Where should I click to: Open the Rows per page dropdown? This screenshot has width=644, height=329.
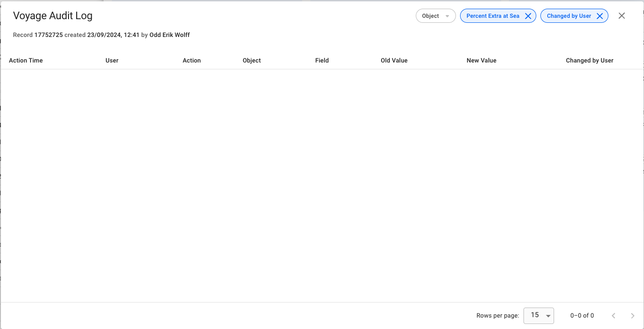coord(539,316)
